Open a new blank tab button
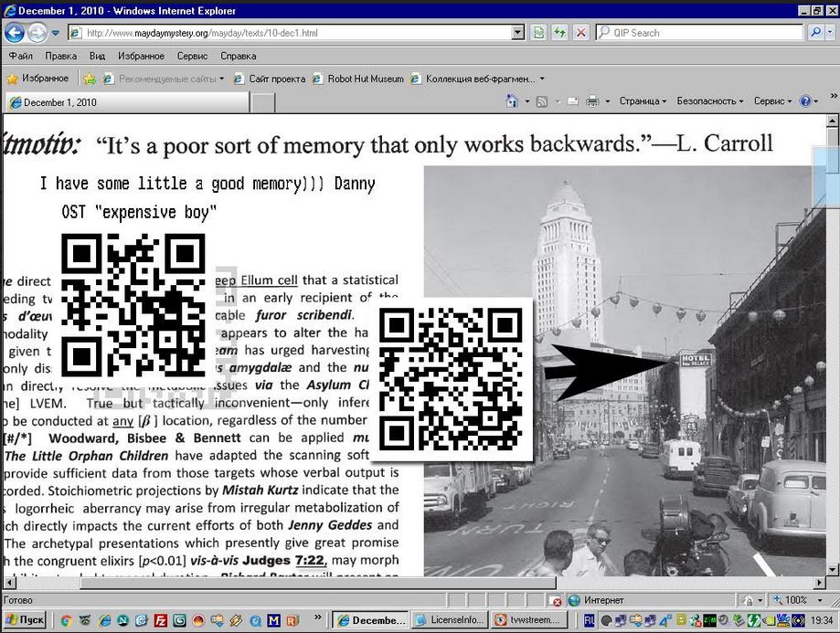Viewport: 840px width, 633px height. [263, 102]
